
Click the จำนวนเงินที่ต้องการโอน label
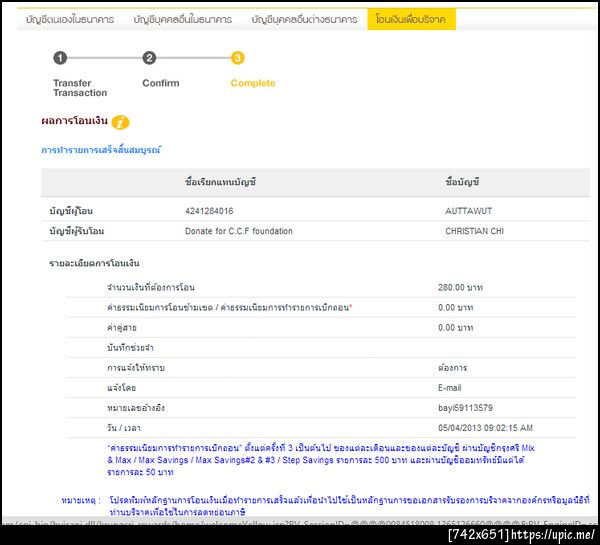(x=151, y=287)
